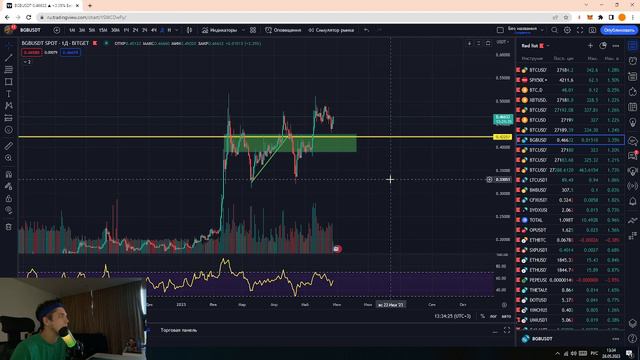Open the quick search magnifier
Screen dimensions: 640x360
point(554,30)
